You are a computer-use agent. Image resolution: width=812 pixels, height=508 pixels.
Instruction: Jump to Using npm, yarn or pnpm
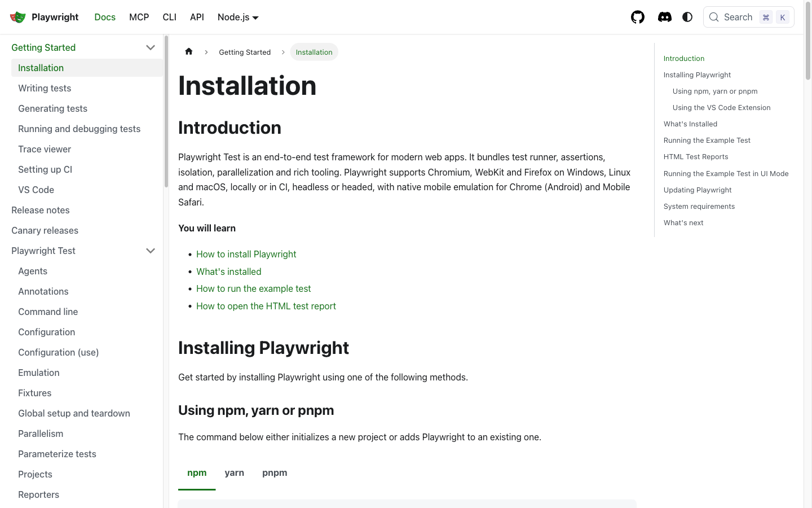click(x=715, y=91)
